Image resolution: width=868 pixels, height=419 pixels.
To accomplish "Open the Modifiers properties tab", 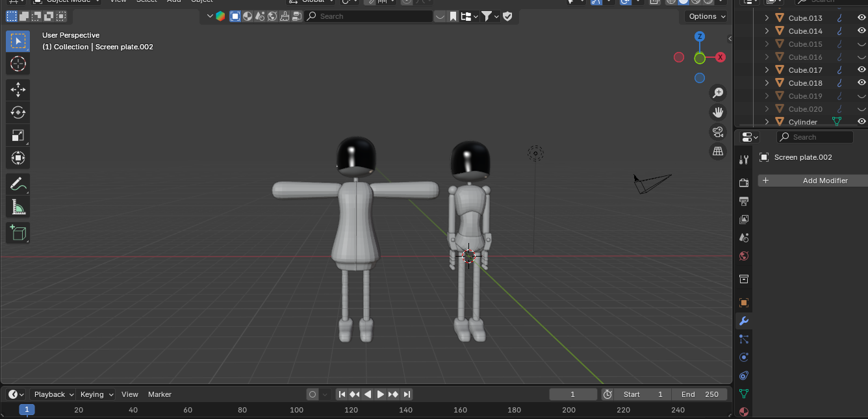I will pos(744,321).
